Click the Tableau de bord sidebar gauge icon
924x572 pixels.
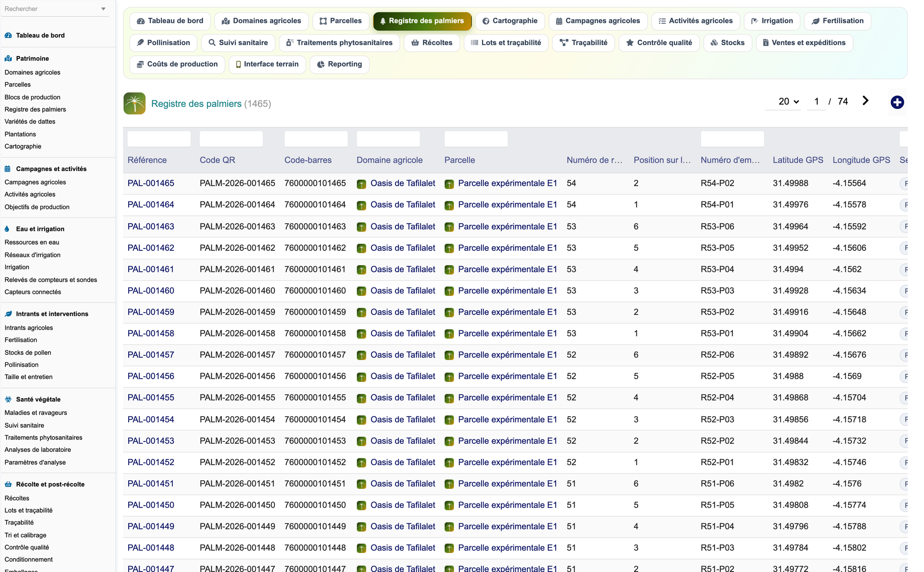pos(8,35)
